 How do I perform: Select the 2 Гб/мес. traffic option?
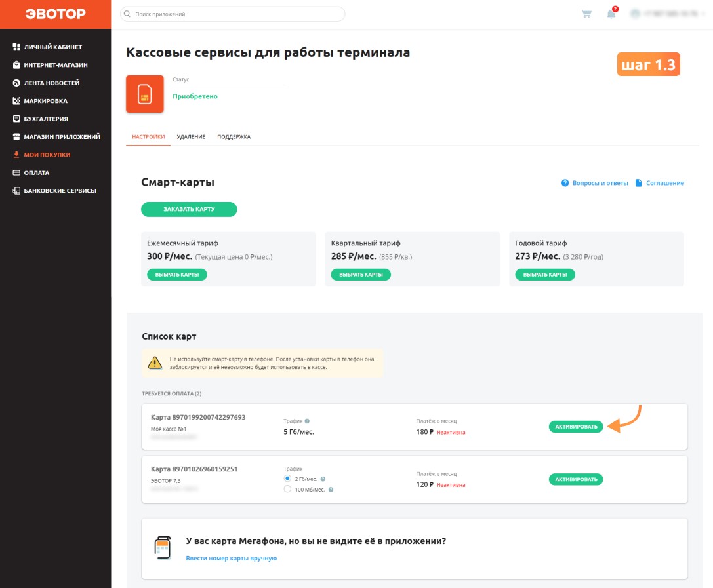point(287,479)
